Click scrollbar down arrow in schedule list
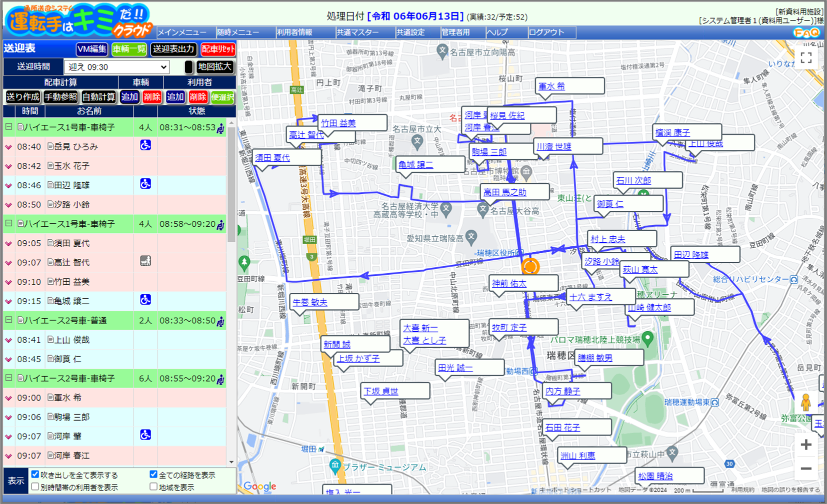827x504 pixels. (x=231, y=462)
